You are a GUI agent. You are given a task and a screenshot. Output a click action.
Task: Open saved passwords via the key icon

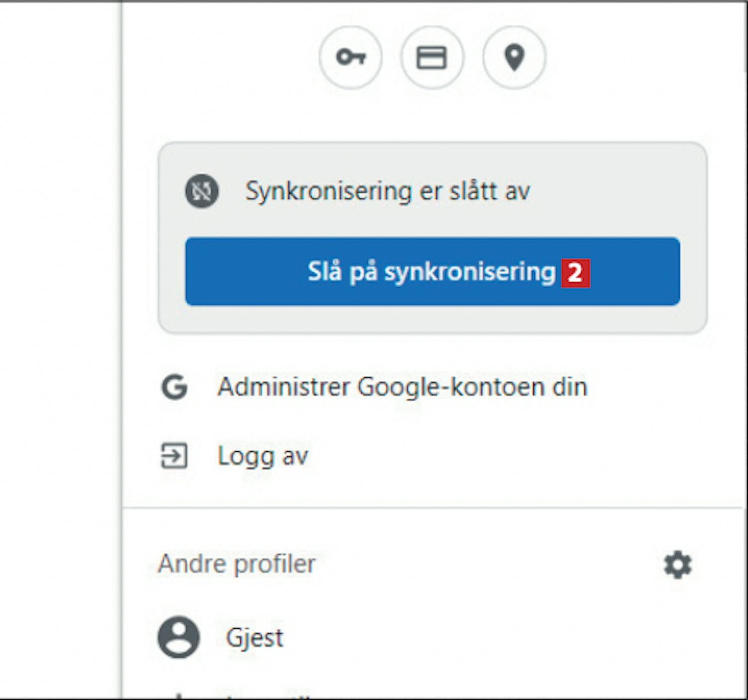pyautogui.click(x=351, y=57)
